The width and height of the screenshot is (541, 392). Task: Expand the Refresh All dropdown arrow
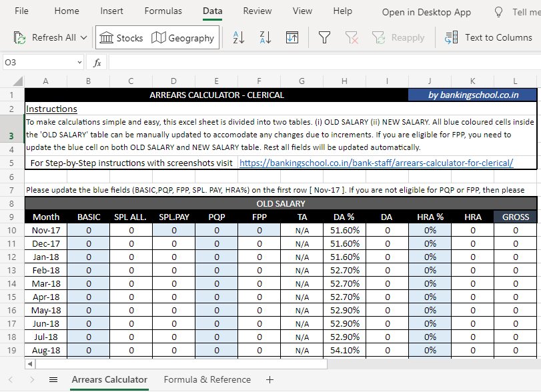83,38
